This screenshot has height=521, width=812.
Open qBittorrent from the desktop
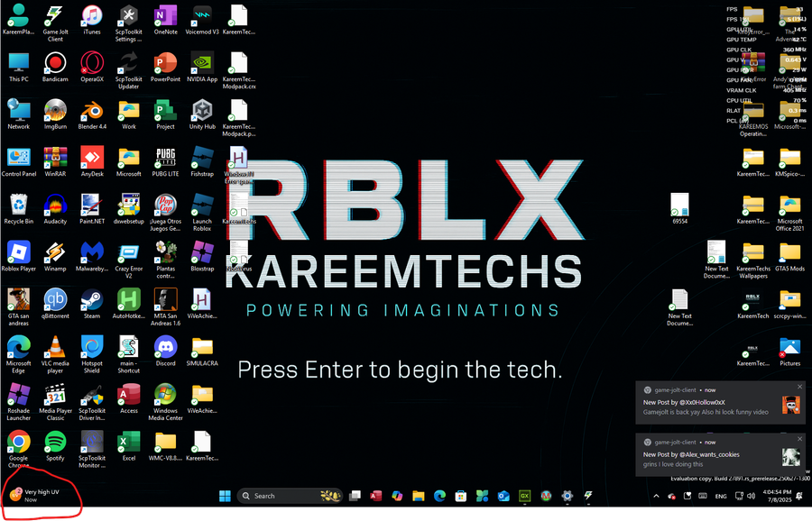tap(55, 304)
